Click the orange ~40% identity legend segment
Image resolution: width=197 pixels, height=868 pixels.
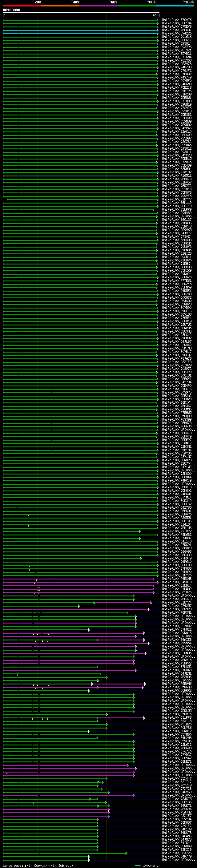(60, 6)
